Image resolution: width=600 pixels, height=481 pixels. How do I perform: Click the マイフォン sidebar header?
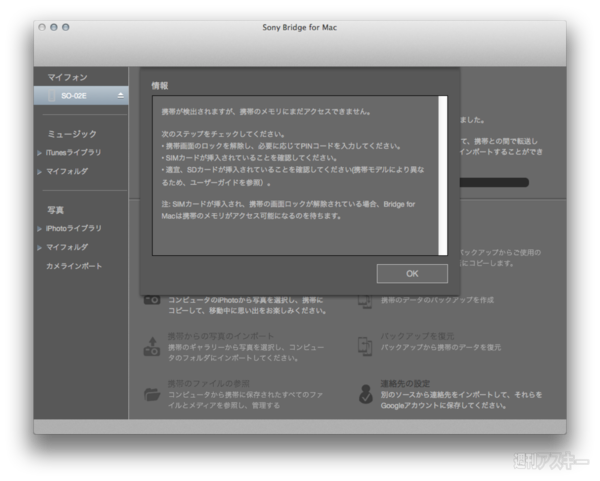coord(67,77)
